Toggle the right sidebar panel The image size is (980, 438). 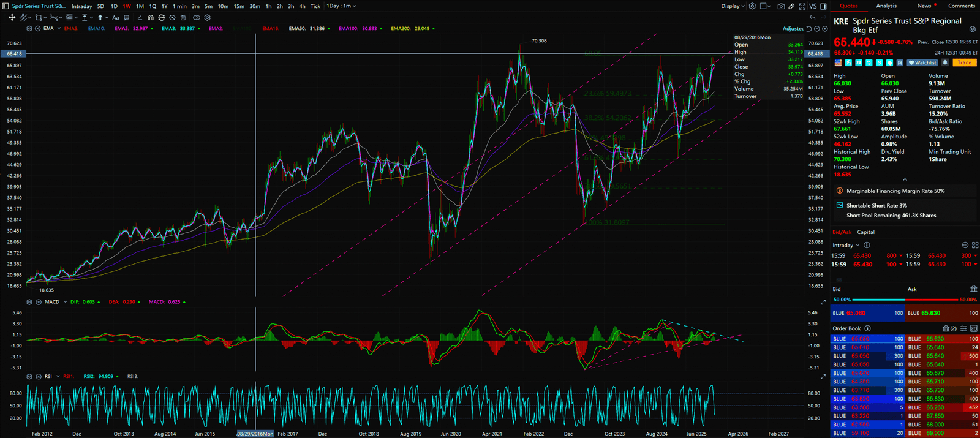[x=823, y=6]
